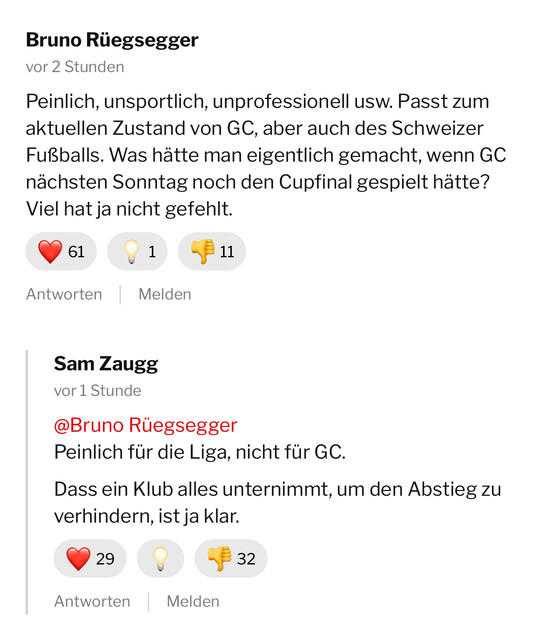Click Melden below Sam Zaugg's reply
The width and height of the screenshot is (543, 640).
tap(193, 602)
